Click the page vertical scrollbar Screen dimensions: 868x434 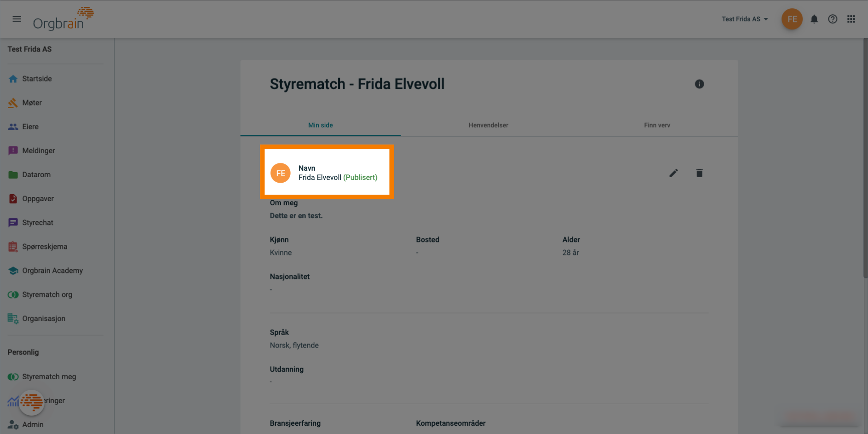[865, 159]
